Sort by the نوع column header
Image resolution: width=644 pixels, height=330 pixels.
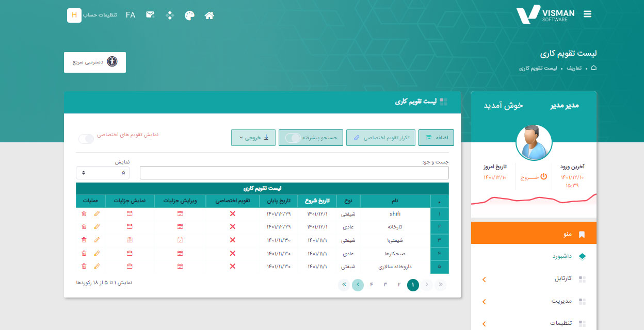pyautogui.click(x=348, y=201)
